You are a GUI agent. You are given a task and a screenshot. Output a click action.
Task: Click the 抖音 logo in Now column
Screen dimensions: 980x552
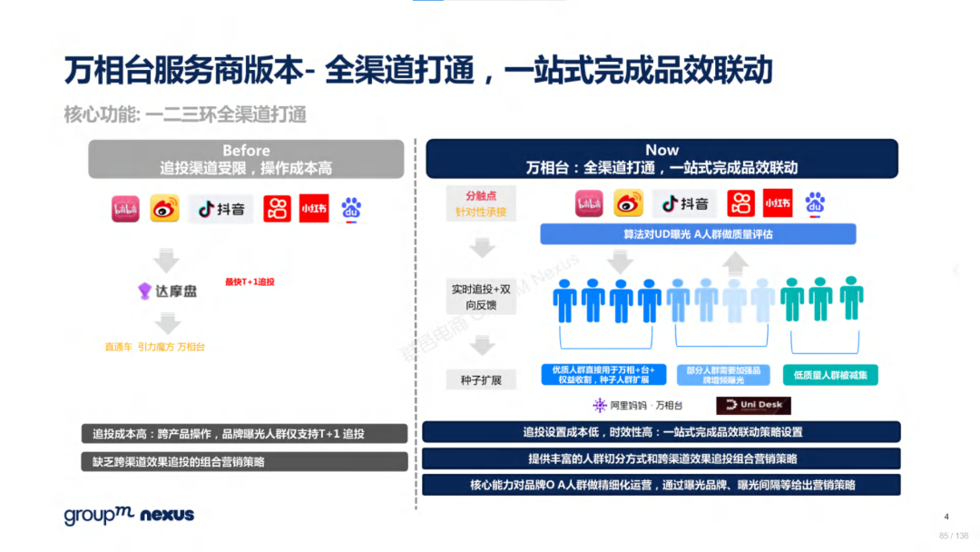click(x=684, y=203)
